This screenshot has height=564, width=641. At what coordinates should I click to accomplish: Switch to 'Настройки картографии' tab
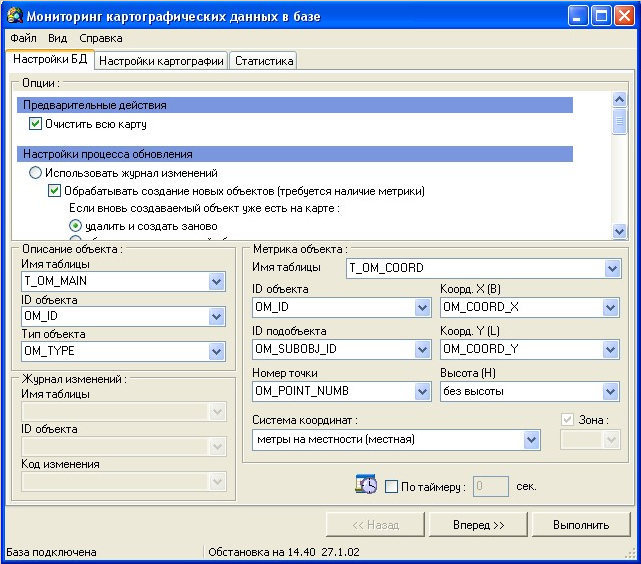click(x=161, y=61)
